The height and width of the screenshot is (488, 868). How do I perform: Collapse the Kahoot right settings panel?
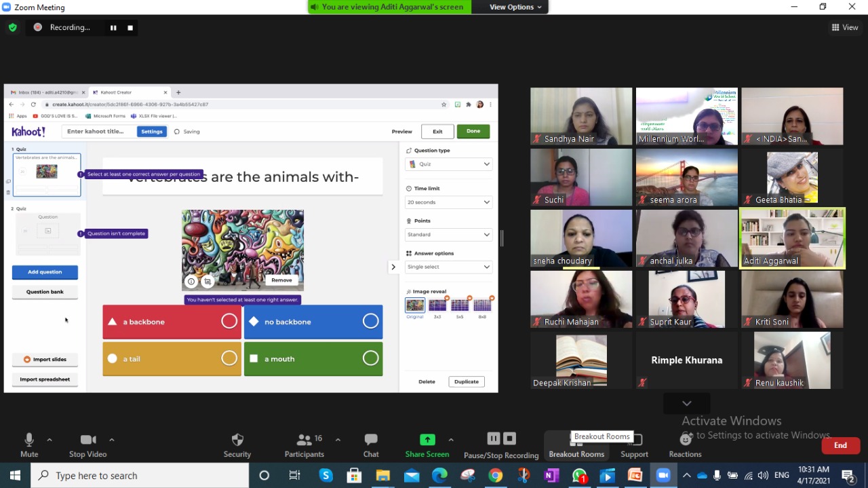[x=393, y=267]
